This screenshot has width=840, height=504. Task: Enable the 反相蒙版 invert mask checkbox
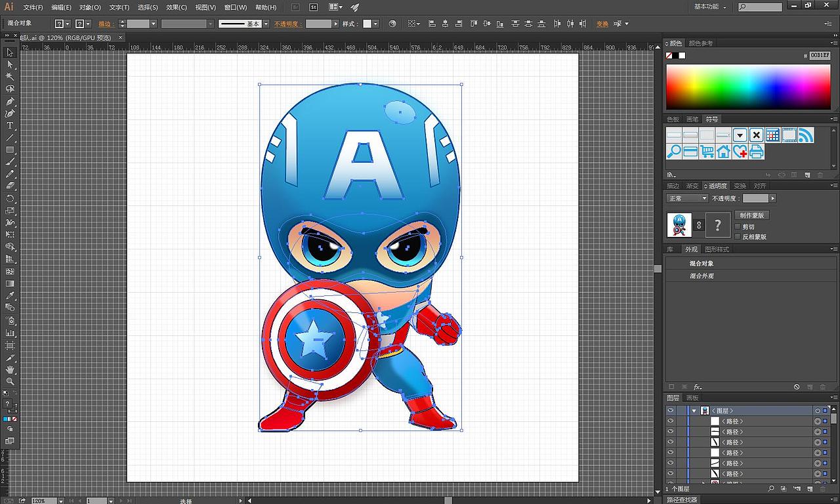(x=738, y=236)
